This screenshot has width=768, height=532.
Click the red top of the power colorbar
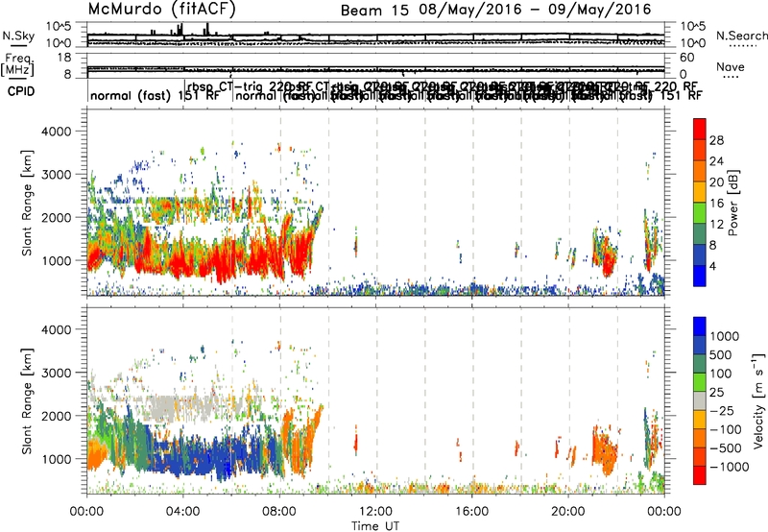click(700, 129)
